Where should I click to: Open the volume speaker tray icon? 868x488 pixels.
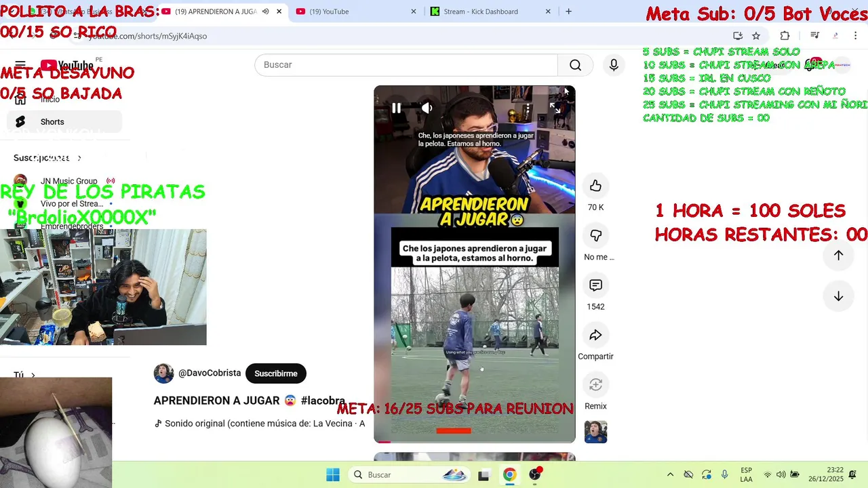click(781, 474)
